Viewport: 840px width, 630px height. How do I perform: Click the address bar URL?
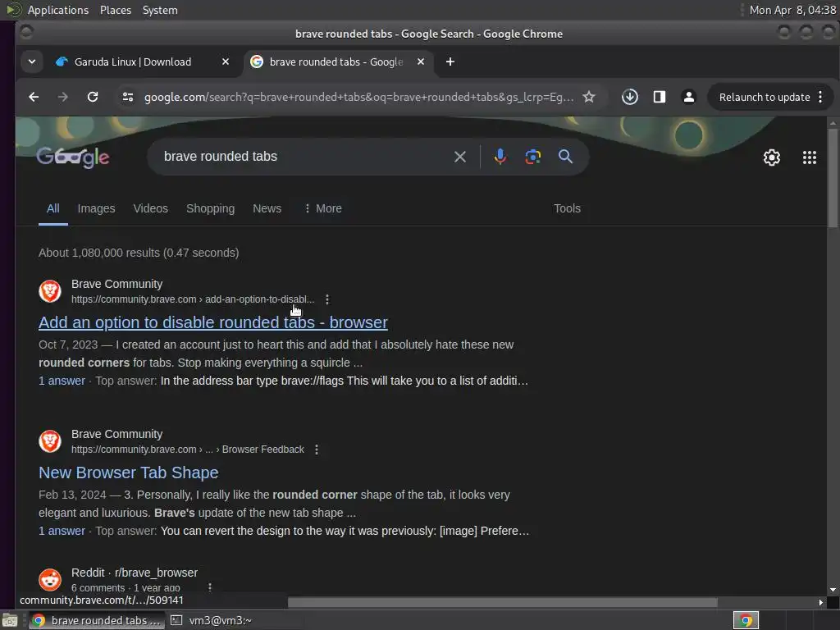pyautogui.click(x=358, y=97)
